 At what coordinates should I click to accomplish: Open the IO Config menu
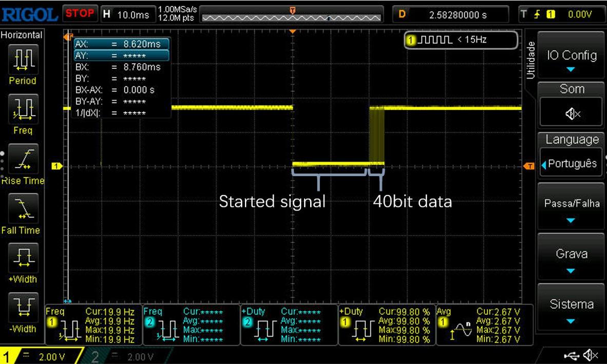pos(572,55)
